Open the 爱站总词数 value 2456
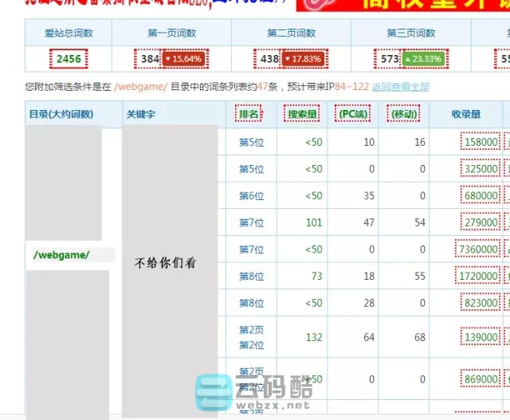510x420 pixels. tap(69, 59)
